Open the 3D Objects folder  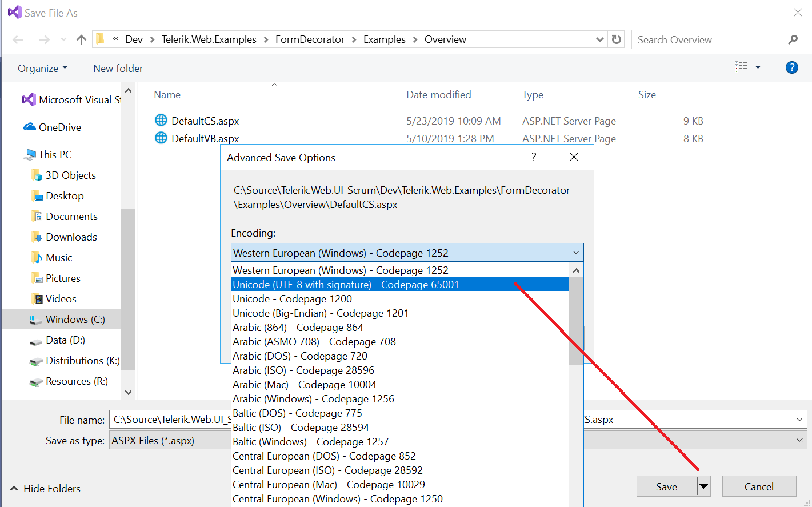[x=63, y=175]
